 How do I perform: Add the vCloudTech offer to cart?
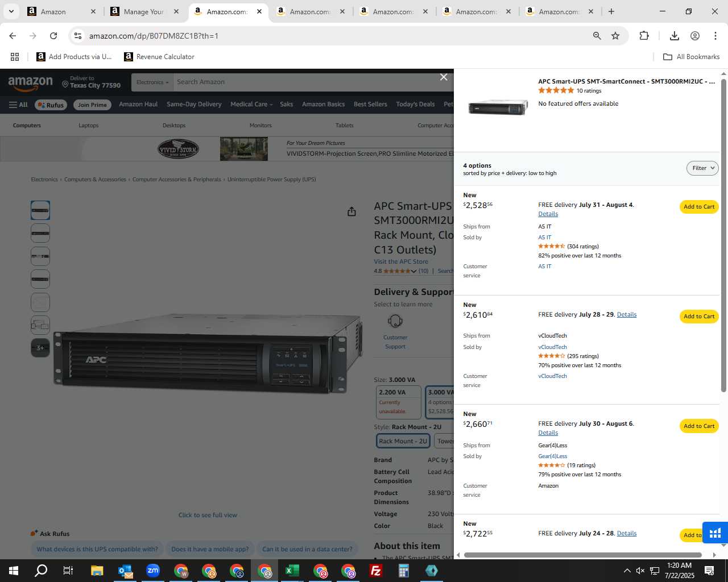point(699,317)
